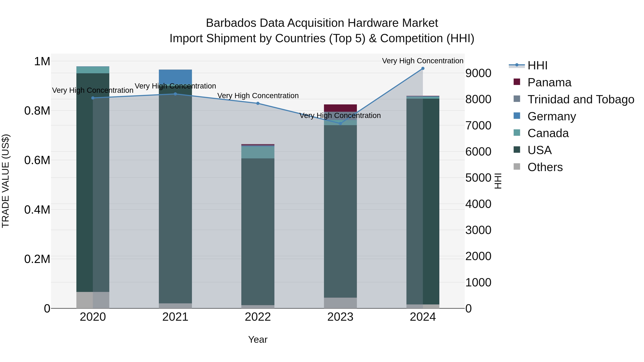Click 'Very High Concentration' label above 2022 point

(258, 96)
